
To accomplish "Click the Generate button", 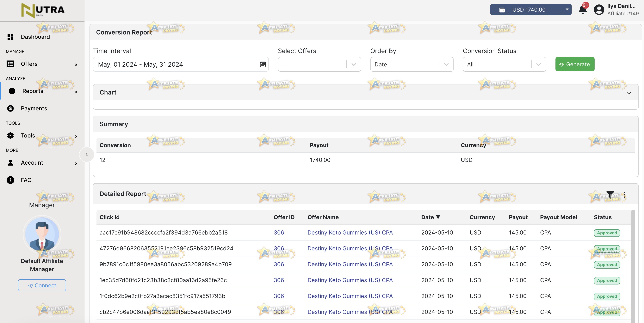I will coord(575,64).
